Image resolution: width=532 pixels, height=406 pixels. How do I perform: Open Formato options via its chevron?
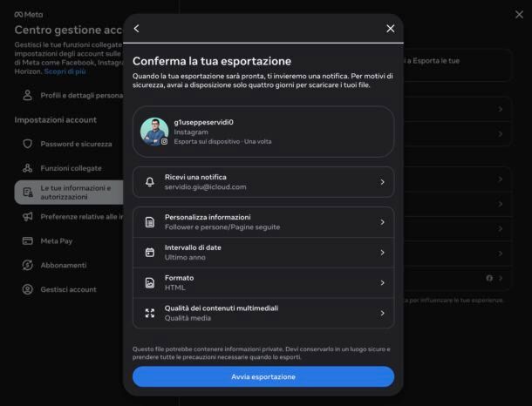pyautogui.click(x=382, y=282)
